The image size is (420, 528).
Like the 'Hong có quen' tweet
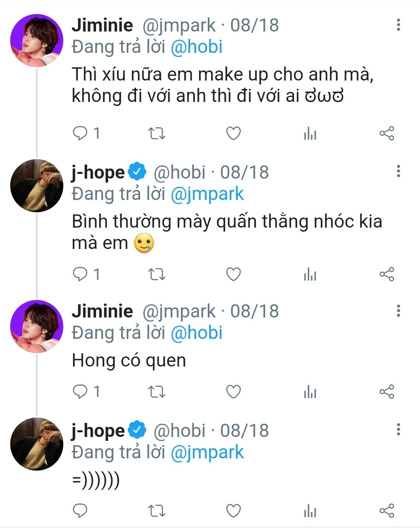tap(233, 392)
